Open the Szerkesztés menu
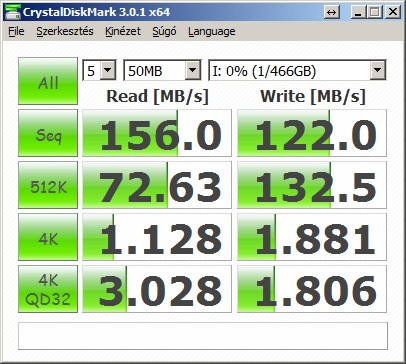 click(65, 31)
